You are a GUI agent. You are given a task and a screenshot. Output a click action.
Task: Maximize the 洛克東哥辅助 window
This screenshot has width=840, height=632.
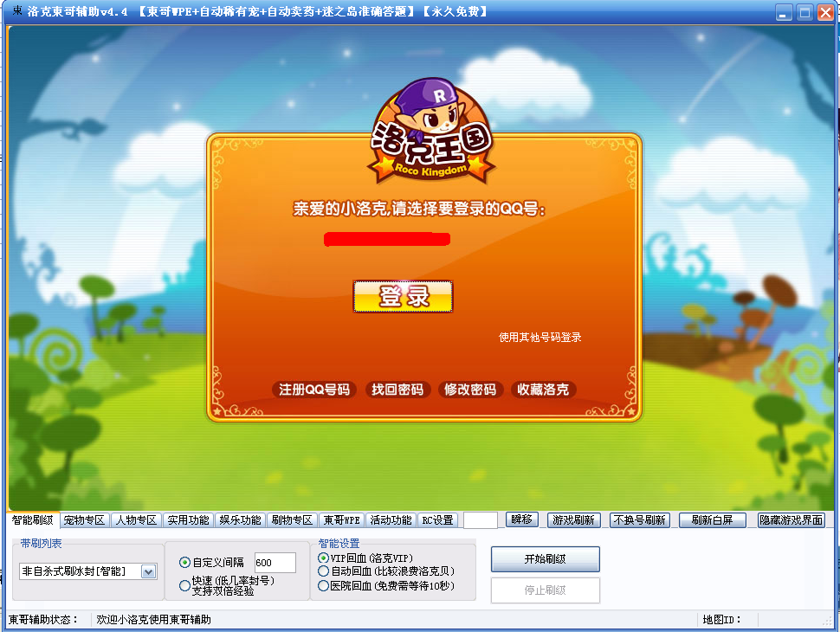tap(804, 12)
